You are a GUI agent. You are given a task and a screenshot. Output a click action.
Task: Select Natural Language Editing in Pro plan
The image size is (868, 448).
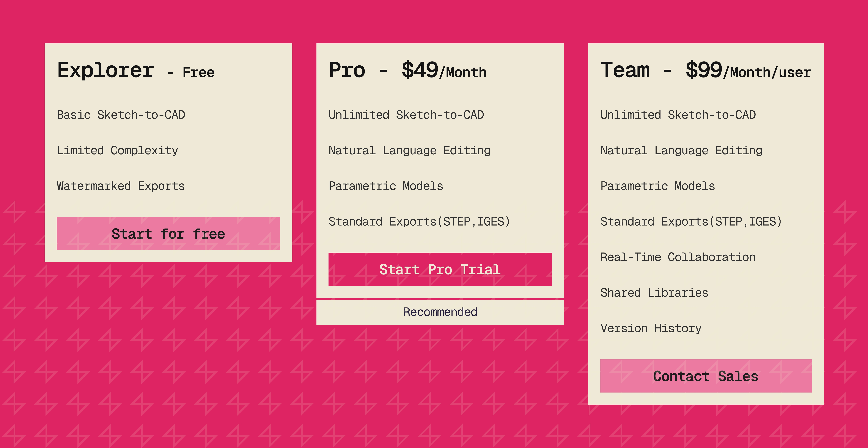[x=409, y=150]
